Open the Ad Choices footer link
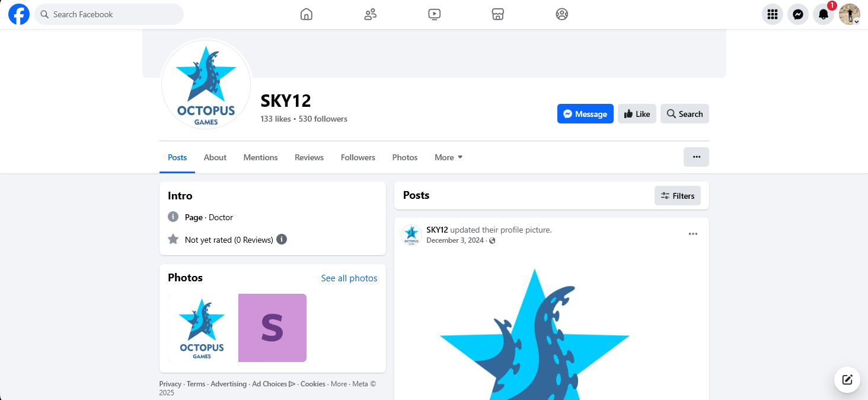868x400 pixels. point(273,384)
